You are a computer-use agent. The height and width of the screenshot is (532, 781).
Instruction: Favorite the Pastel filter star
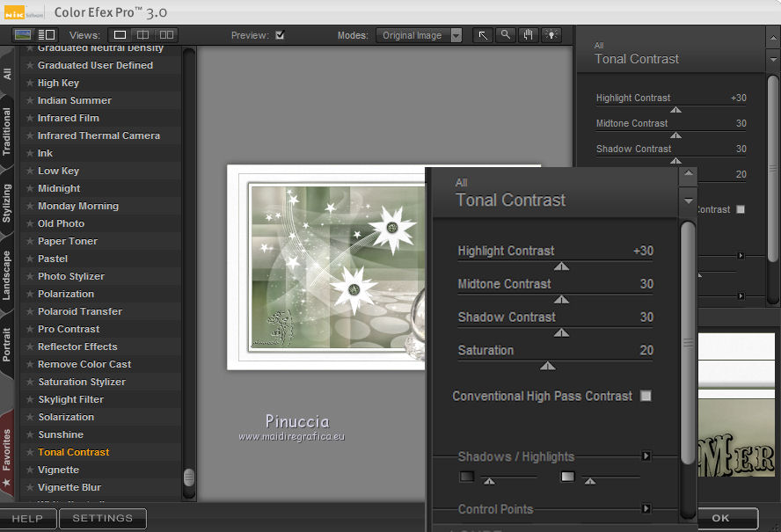pos(30,259)
